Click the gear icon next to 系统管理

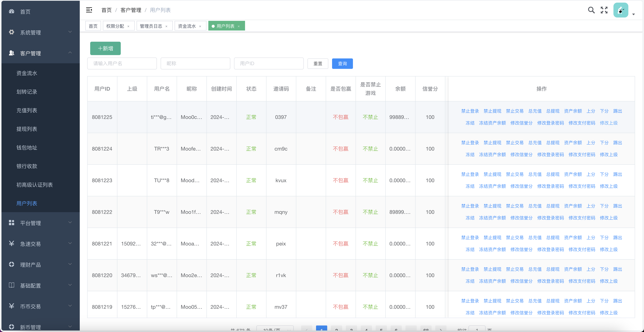tap(12, 32)
